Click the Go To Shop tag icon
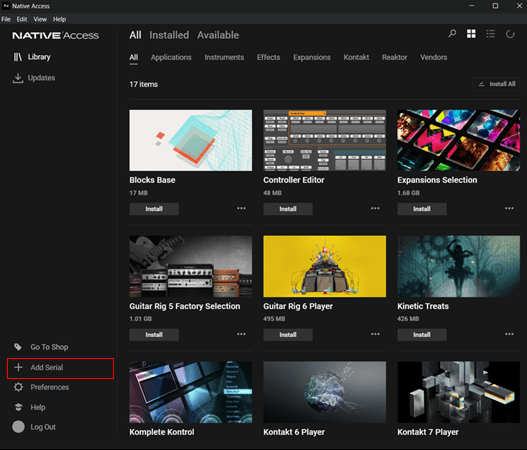This screenshot has height=450, width=527. click(x=18, y=347)
